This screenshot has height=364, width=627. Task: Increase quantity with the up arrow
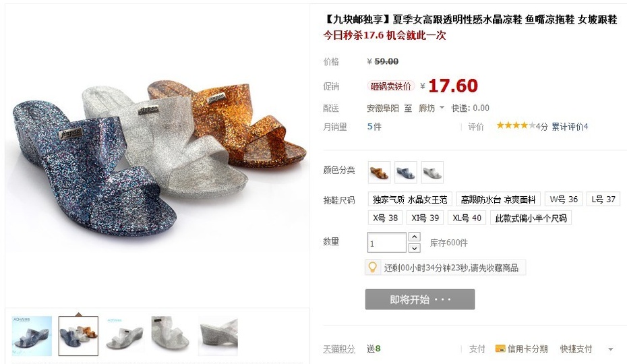click(415, 237)
